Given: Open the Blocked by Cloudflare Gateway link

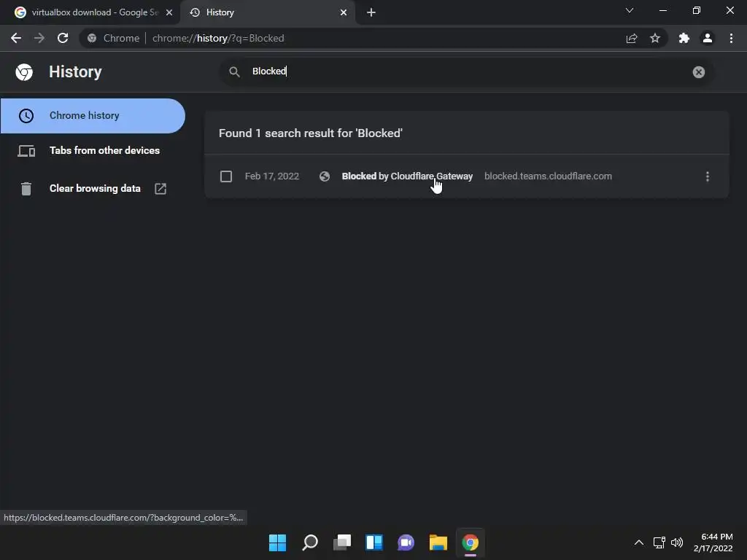Looking at the screenshot, I should click(x=407, y=176).
